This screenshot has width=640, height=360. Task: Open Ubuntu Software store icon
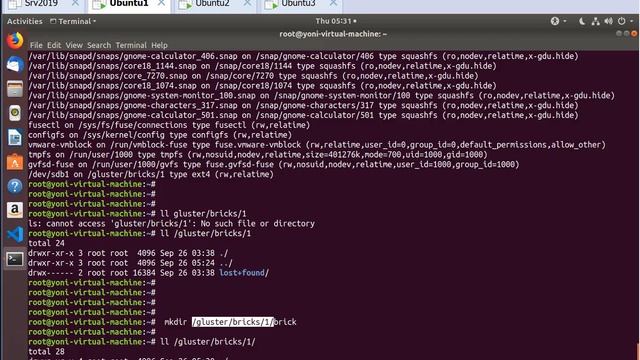point(15,162)
